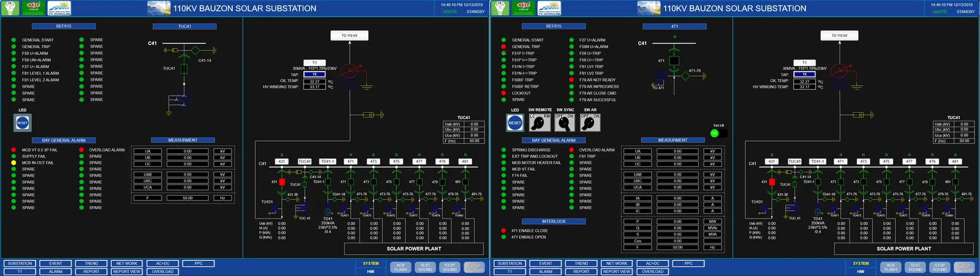Click the 473 breaker square in TUC41 screen single-line
Viewport: 980px width, 276px height.
click(x=373, y=182)
